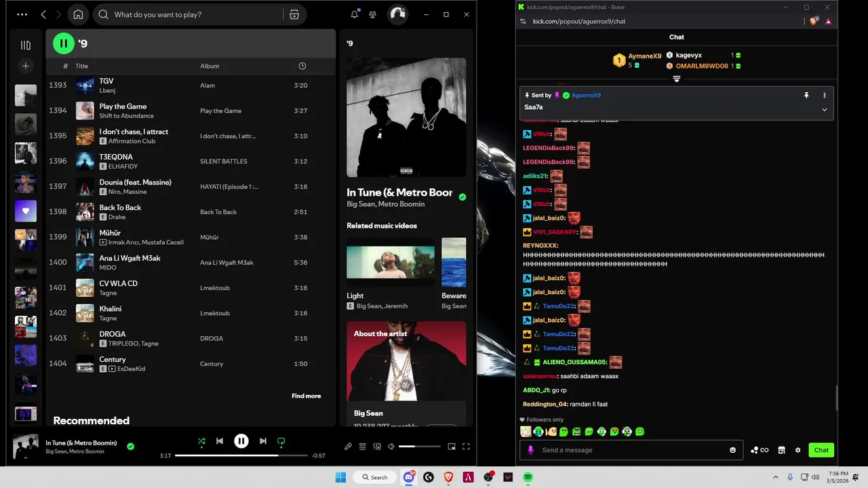Toggle saved checkmark beside bottom-bar song title

[130, 446]
